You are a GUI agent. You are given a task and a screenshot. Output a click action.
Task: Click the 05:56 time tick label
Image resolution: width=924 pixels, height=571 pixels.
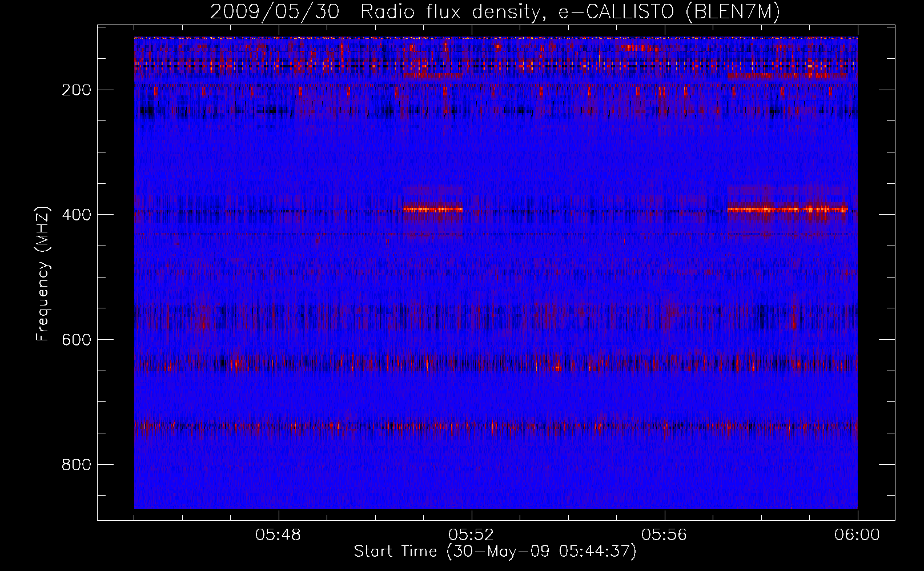[664, 535]
